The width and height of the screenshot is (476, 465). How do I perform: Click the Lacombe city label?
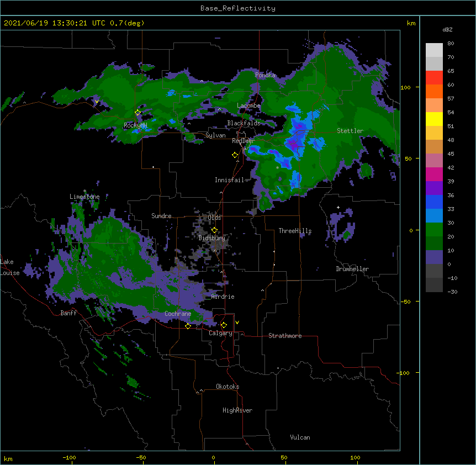pyautogui.click(x=248, y=105)
